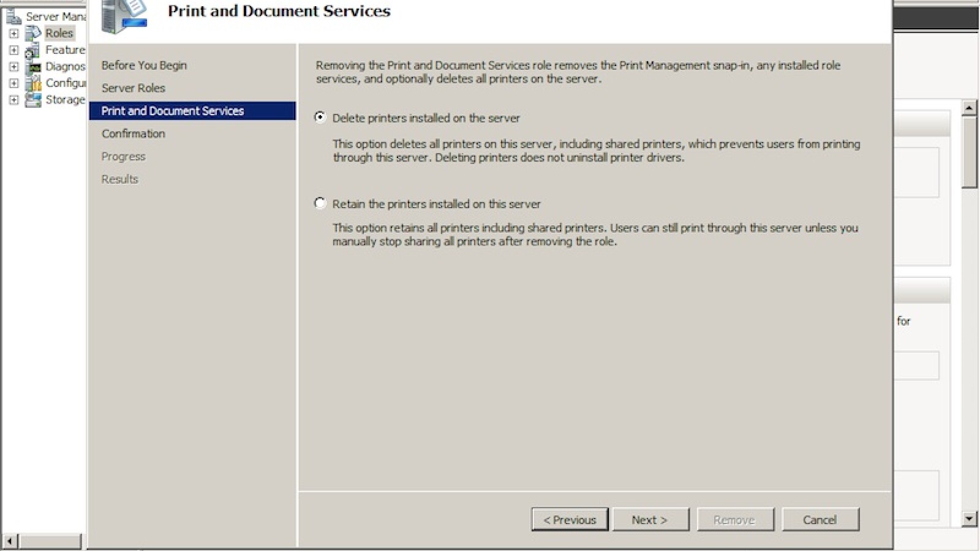Click the Features icon in the sidebar
The height and width of the screenshot is (551, 980).
click(x=34, y=50)
